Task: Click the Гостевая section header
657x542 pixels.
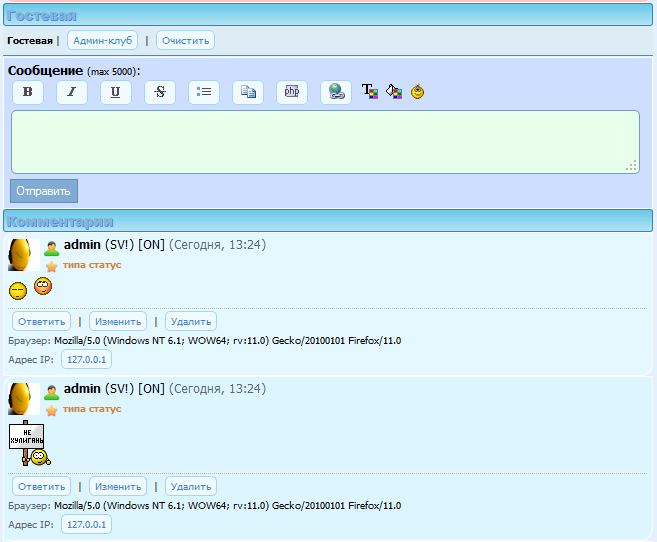Action: pos(328,15)
